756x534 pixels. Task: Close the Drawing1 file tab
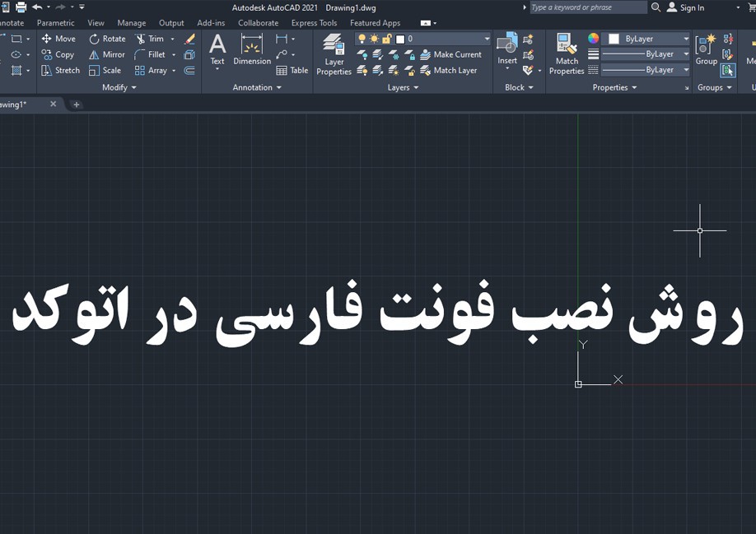(53, 104)
